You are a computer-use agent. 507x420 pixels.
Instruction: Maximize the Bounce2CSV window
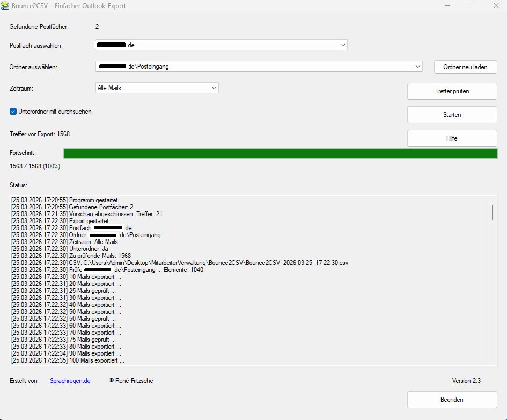click(471, 5)
